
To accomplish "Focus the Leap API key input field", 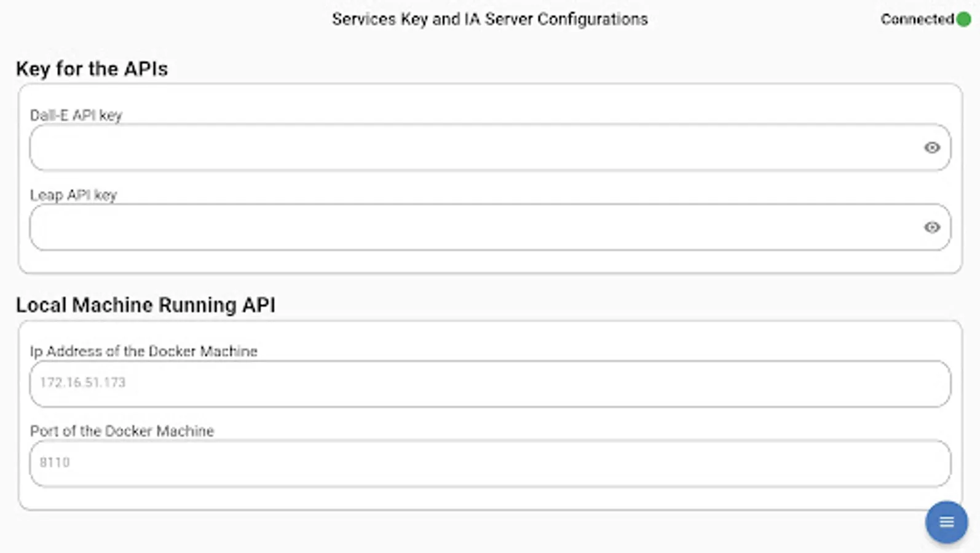I will (x=473, y=227).
